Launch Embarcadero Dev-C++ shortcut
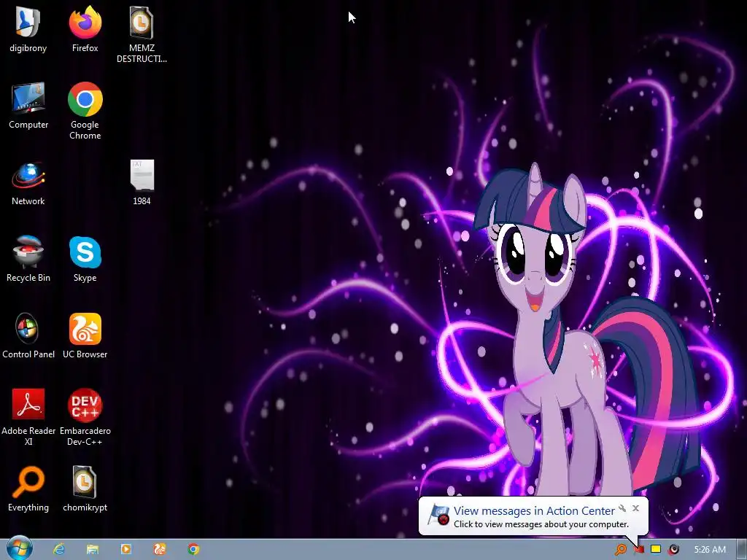Screen dimensions: 747x560 coord(85,418)
